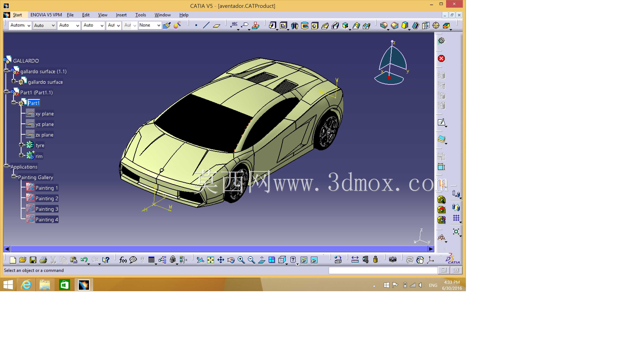Click the Zoom In magnifier
Image resolution: width=641 pixels, height=364 pixels.
241,260
